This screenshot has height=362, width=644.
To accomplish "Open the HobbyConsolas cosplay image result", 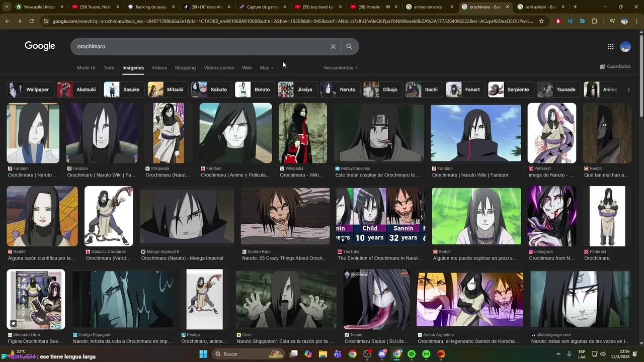I will (x=379, y=133).
